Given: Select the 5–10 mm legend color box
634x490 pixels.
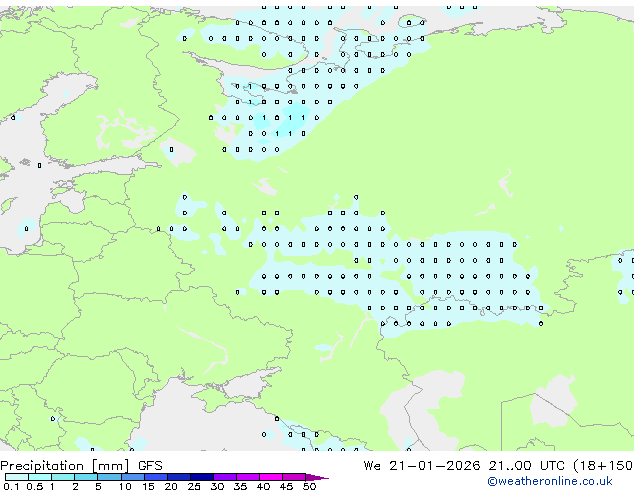Looking at the screenshot, I should click(110, 477).
